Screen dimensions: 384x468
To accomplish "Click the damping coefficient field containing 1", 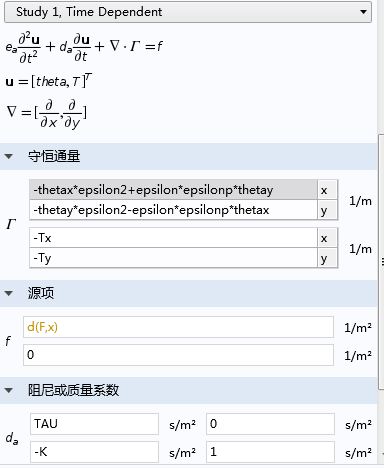I will (x=270, y=452).
